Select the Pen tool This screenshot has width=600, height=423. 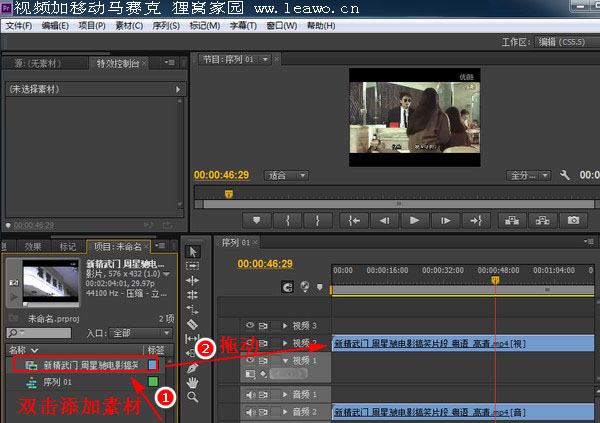192,368
